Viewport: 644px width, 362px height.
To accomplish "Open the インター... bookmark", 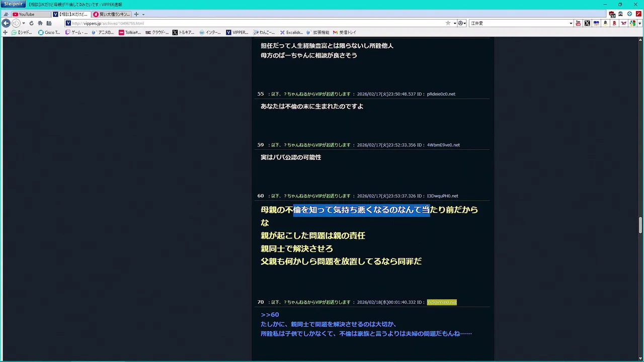I will click(210, 32).
